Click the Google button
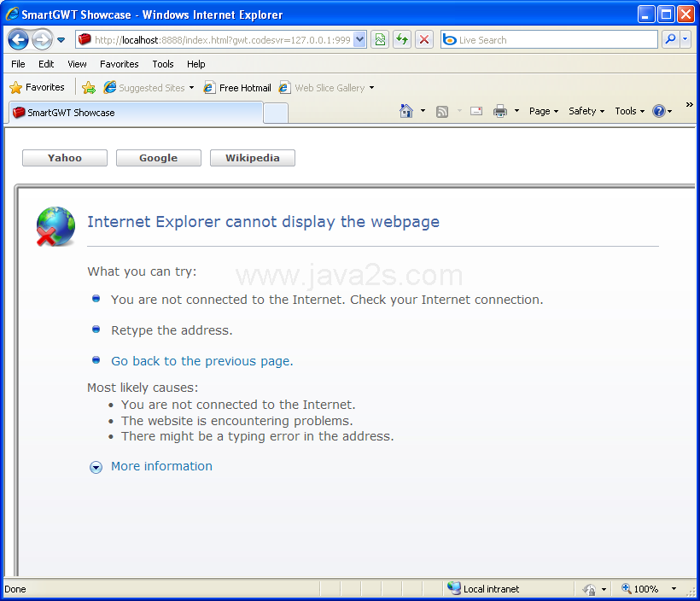 click(159, 158)
